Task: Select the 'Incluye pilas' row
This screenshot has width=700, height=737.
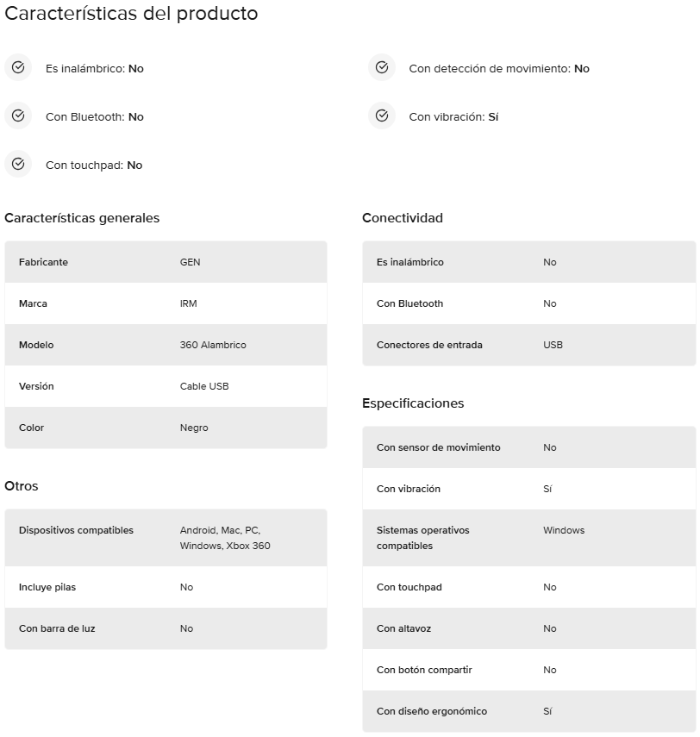Action: pyautogui.click(x=166, y=587)
